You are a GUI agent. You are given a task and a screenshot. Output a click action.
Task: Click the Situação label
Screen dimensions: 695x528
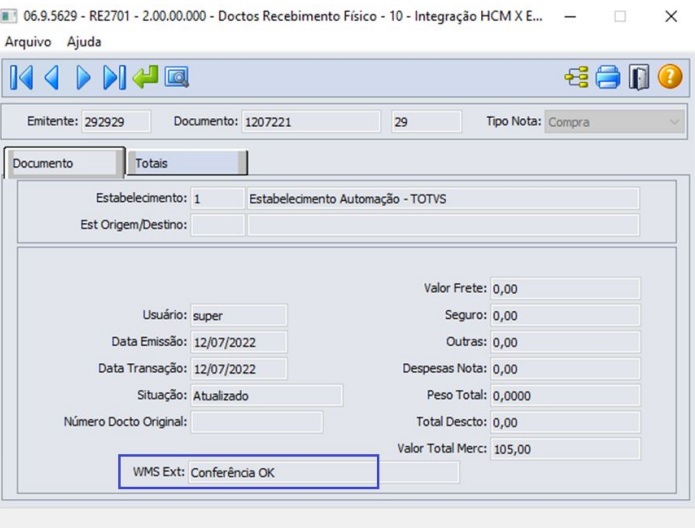tap(162, 395)
